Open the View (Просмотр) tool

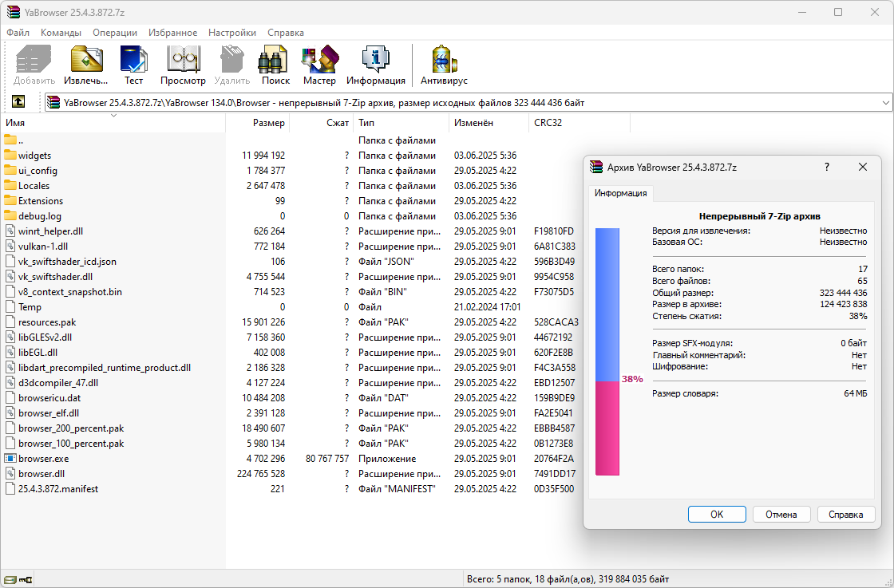(x=183, y=65)
